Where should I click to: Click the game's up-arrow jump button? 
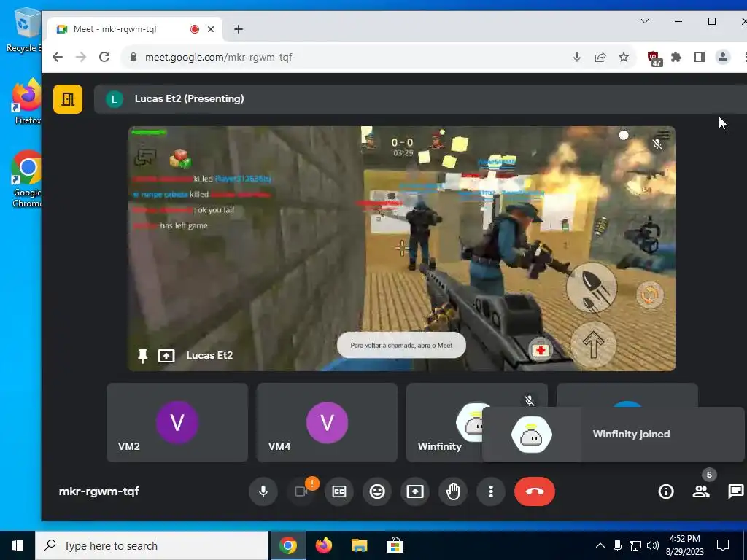pos(592,345)
